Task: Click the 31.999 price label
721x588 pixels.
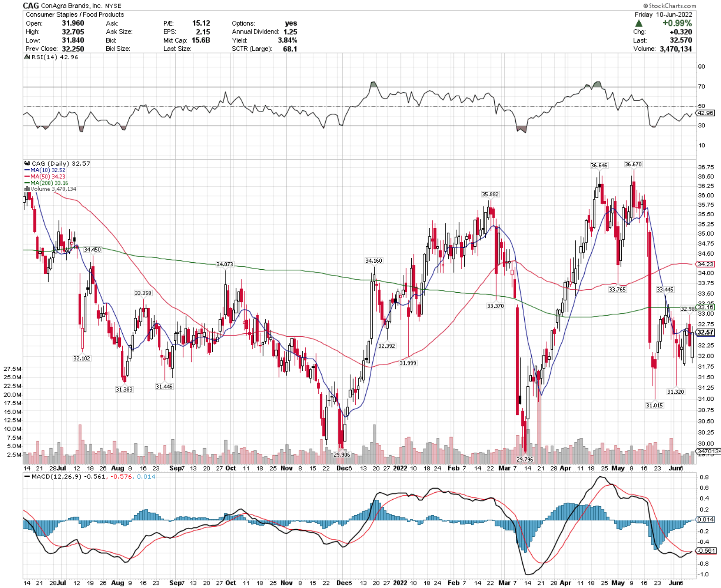Action: pyautogui.click(x=408, y=363)
